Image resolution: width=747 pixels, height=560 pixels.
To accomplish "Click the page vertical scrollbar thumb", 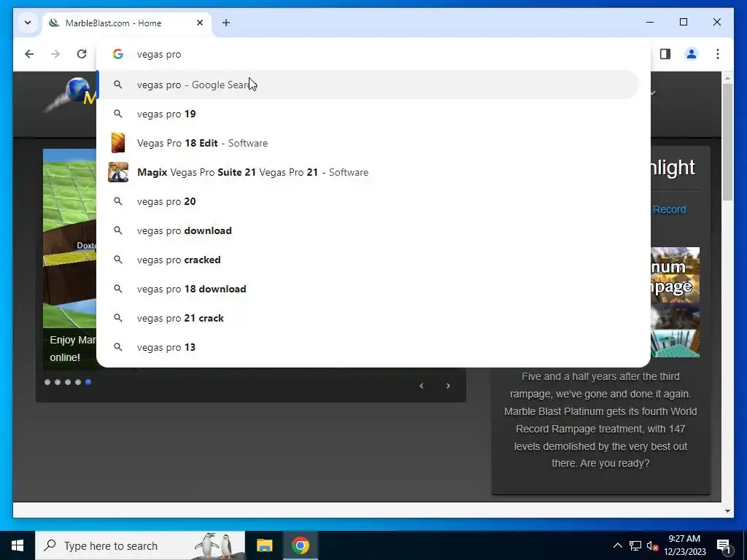I will [727, 142].
